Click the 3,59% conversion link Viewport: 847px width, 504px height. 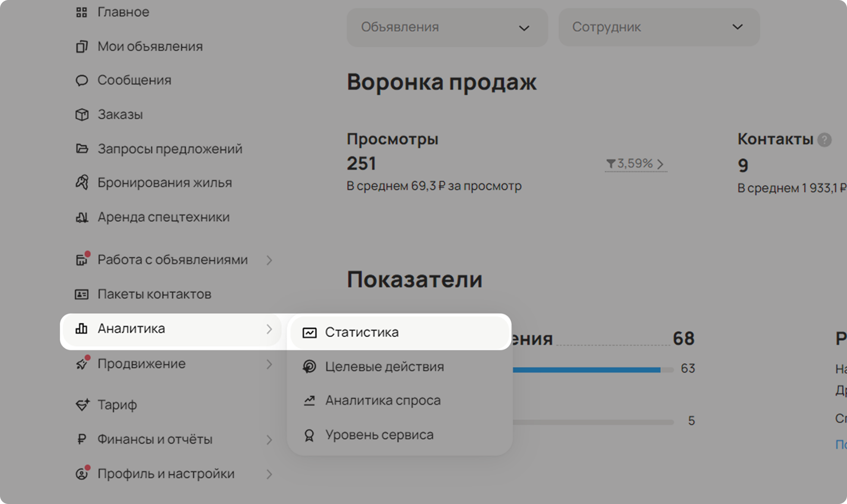coord(635,164)
